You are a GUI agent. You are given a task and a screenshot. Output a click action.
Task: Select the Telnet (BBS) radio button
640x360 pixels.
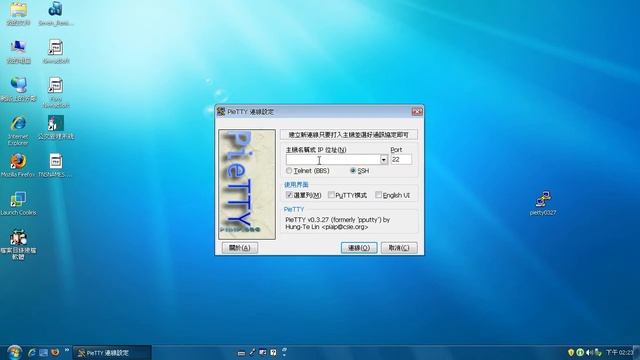tap(289, 171)
